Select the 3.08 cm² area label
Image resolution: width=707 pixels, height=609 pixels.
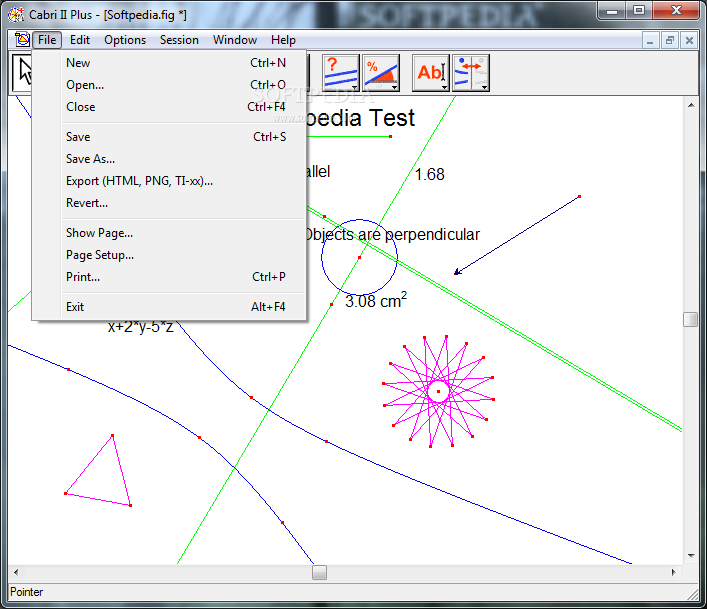click(376, 300)
